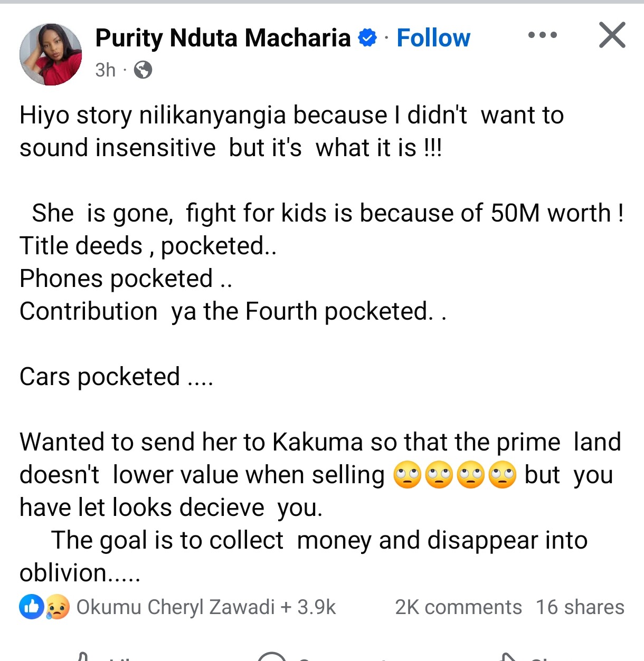This screenshot has height=661, width=644.
Task: Tap the Share arrow icon at bottom
Action: (508, 657)
